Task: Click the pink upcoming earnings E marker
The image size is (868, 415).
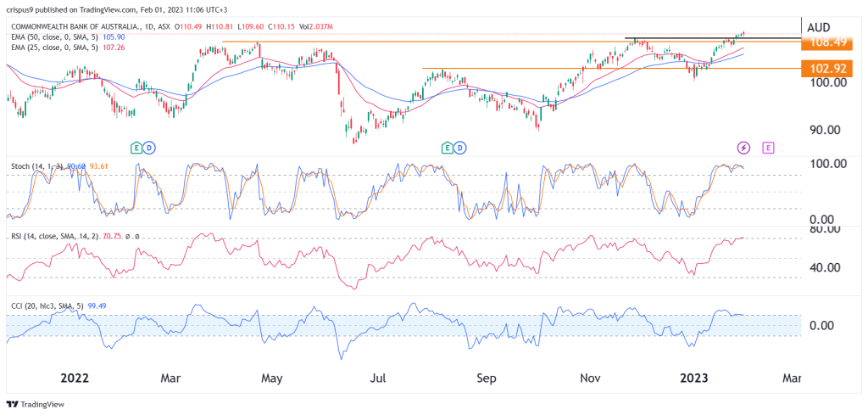Action: point(768,148)
